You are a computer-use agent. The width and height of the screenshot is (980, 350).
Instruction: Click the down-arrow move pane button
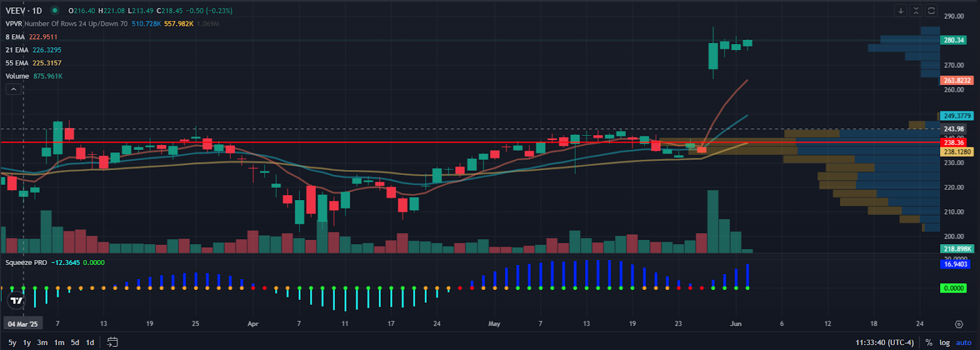(900, 10)
